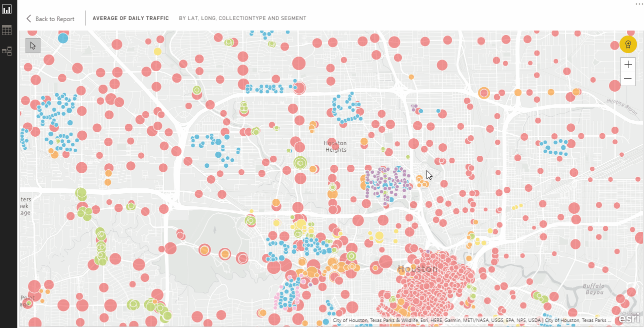The width and height of the screenshot is (644, 328).
Task: Zoom in on the map
Action: pyautogui.click(x=628, y=65)
